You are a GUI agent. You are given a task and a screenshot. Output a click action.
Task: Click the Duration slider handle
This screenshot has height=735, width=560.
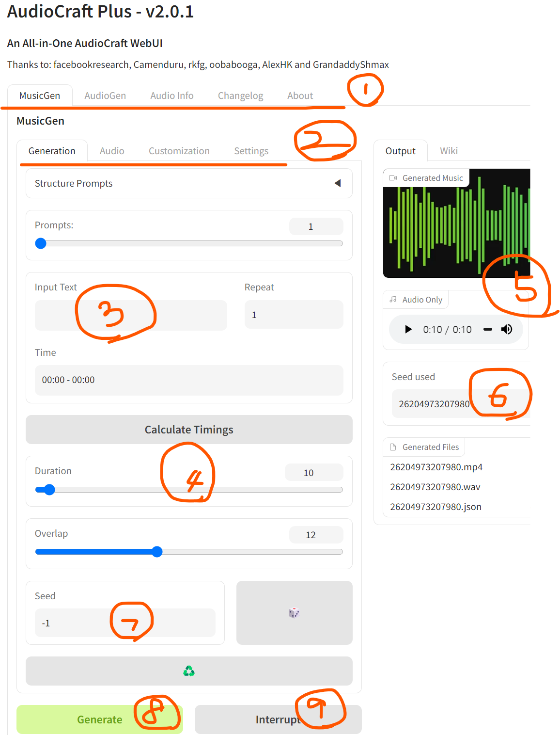tap(49, 490)
